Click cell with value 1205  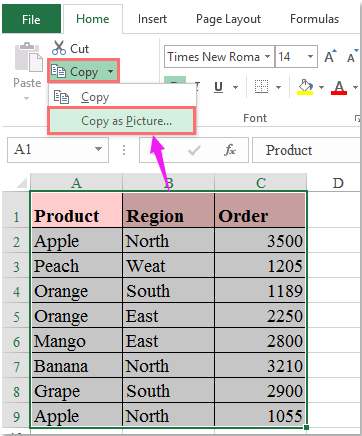click(x=260, y=266)
